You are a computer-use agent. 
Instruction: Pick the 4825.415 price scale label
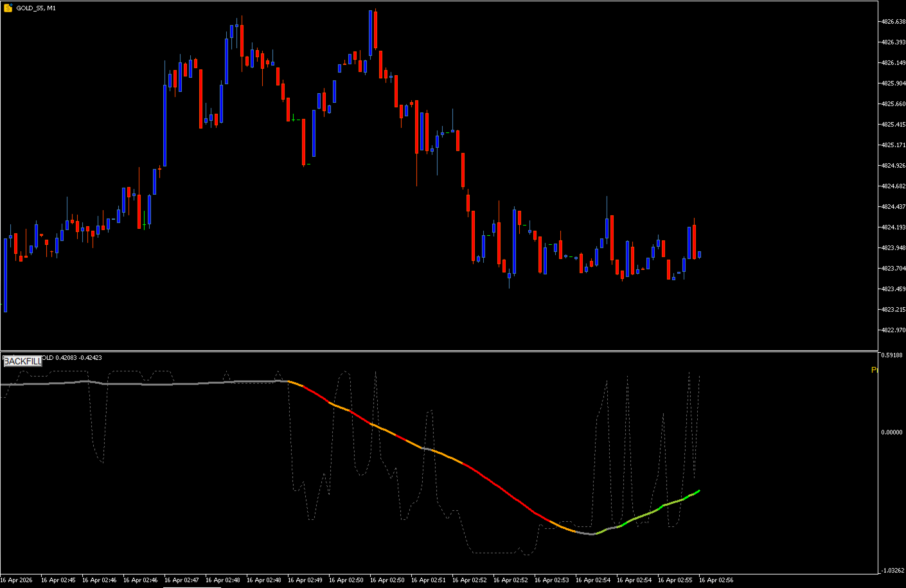click(893, 125)
